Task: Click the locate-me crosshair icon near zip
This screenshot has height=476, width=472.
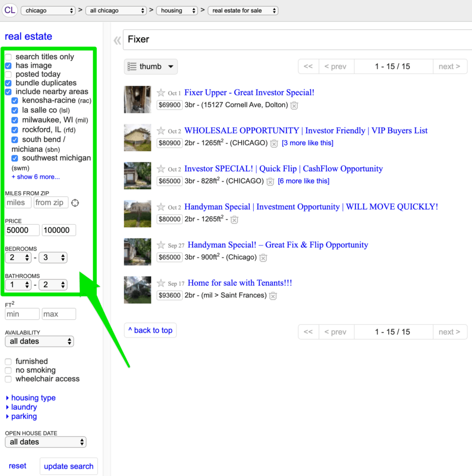Action: pyautogui.click(x=75, y=203)
